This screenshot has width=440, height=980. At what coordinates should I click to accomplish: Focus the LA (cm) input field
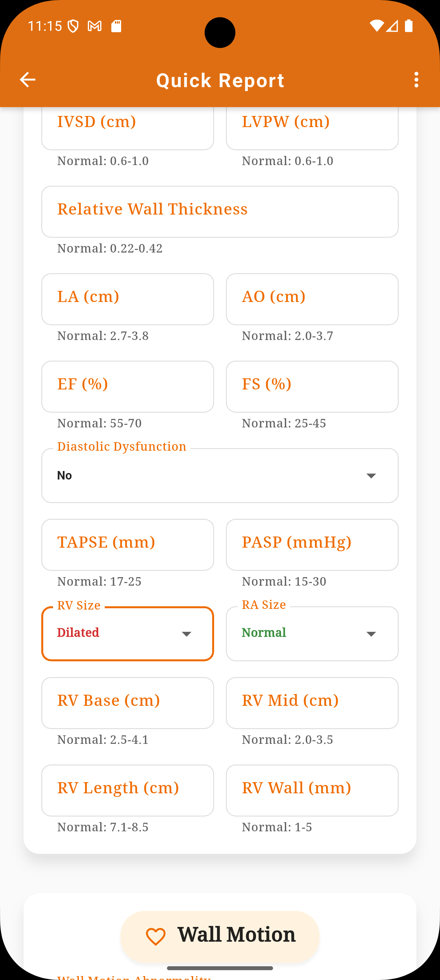127,299
